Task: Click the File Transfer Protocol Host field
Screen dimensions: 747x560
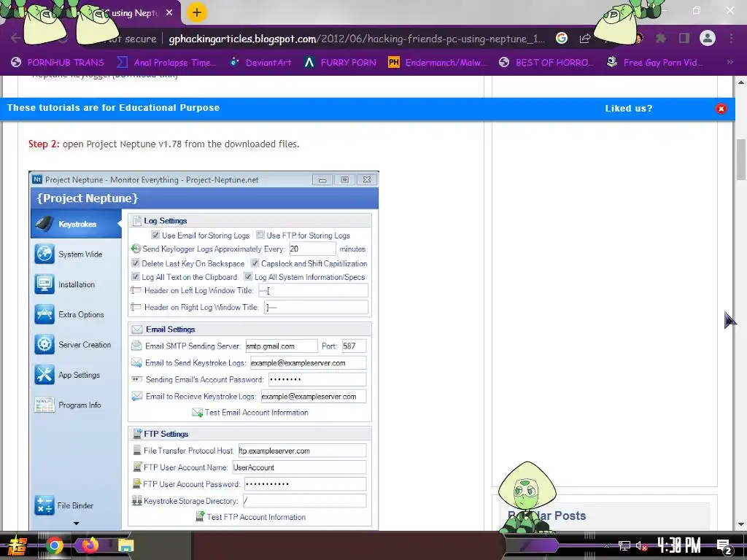Action: pos(302,451)
